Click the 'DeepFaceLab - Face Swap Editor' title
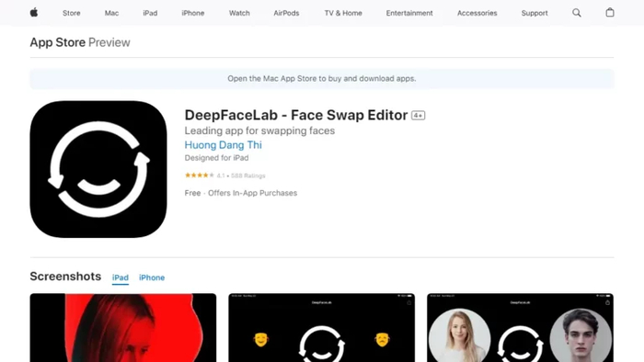This screenshot has width=644, height=362. click(296, 115)
